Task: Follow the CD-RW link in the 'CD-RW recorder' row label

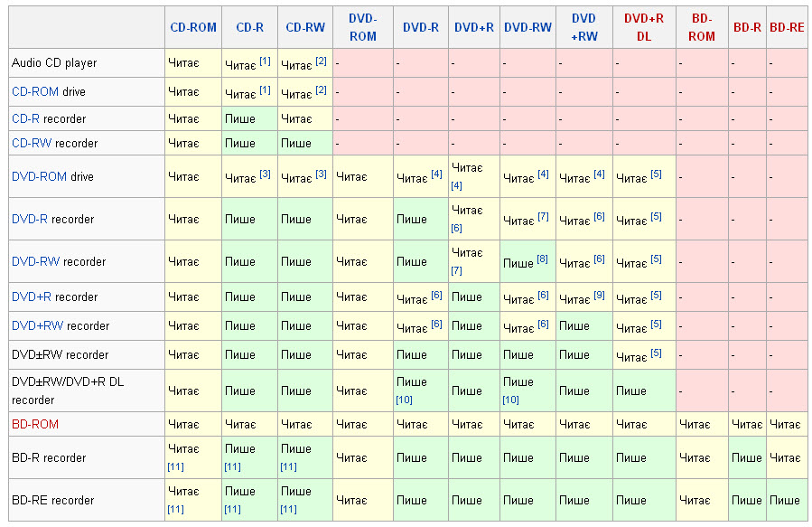Action: pyautogui.click(x=32, y=143)
